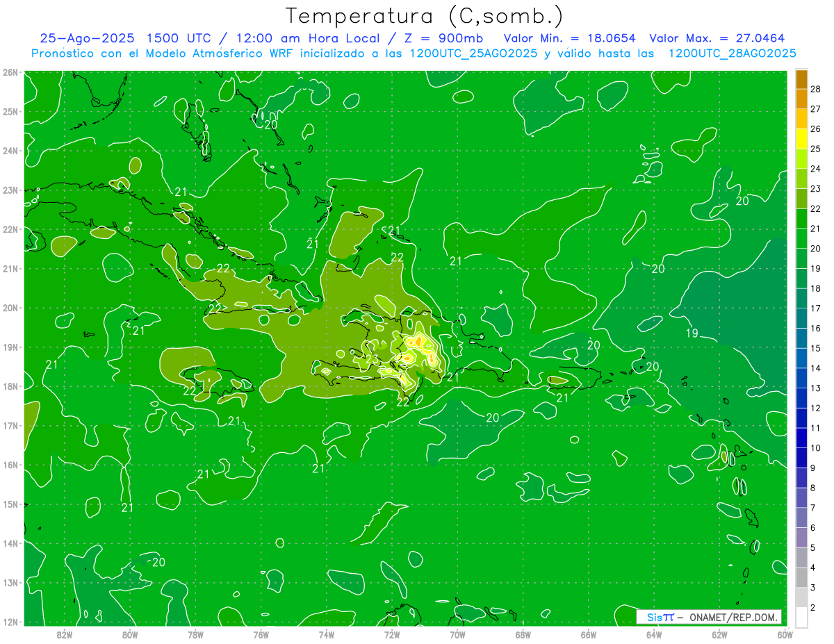Select the "Valor Max. = 27.0464" text
Image resolution: width=834 pixels, height=644 pixels.
pos(717,38)
